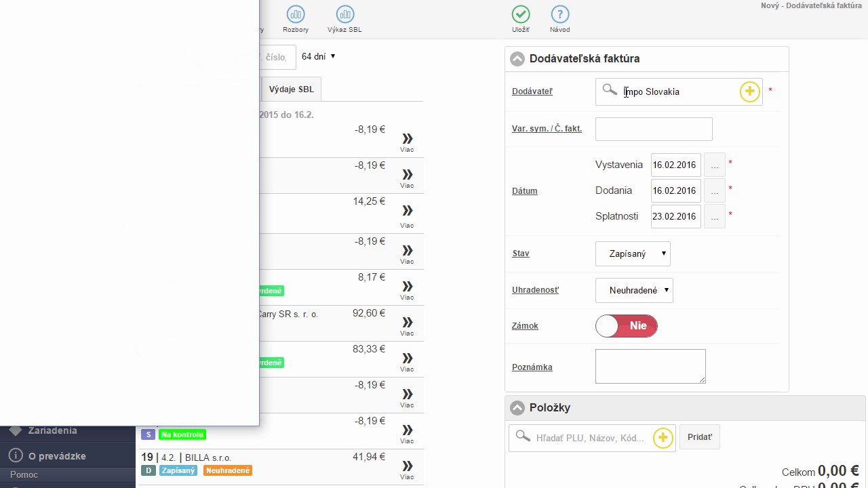The width and height of the screenshot is (868, 488).
Task: Click the Celkom 0,00 € total
Action: [821, 471]
